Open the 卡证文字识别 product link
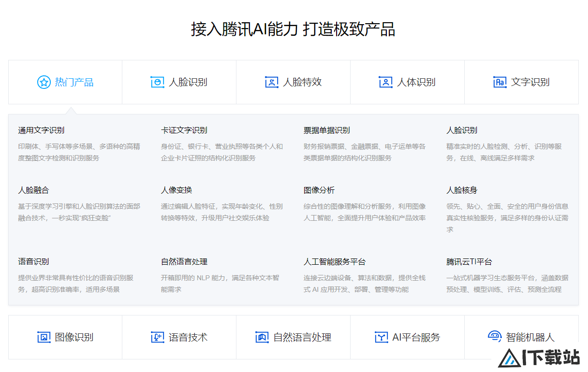588x372 pixels. [x=184, y=130]
